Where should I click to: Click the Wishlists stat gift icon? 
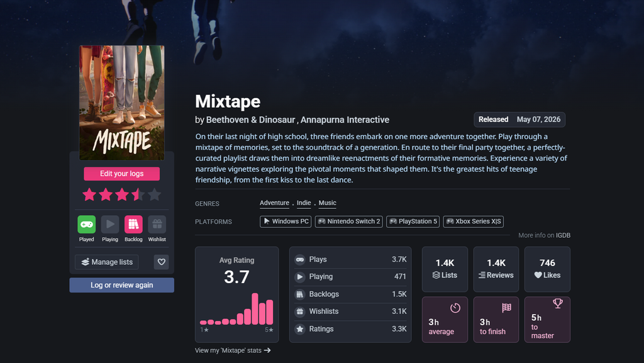coord(300,311)
